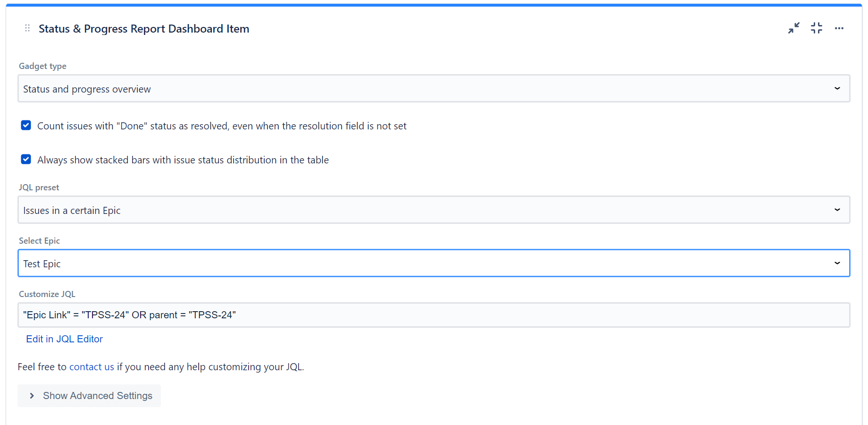The height and width of the screenshot is (425, 868).
Task: Click the page scrollbar on the right edge
Action: [865, 212]
